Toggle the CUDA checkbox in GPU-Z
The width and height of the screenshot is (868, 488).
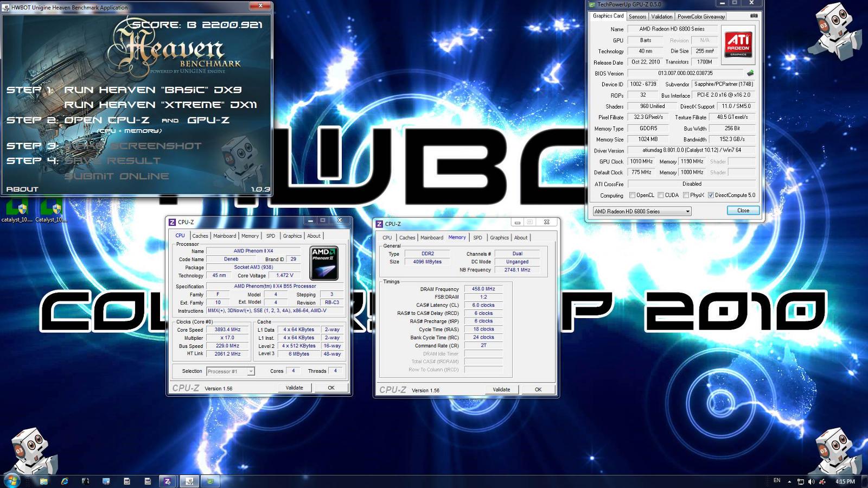click(661, 195)
